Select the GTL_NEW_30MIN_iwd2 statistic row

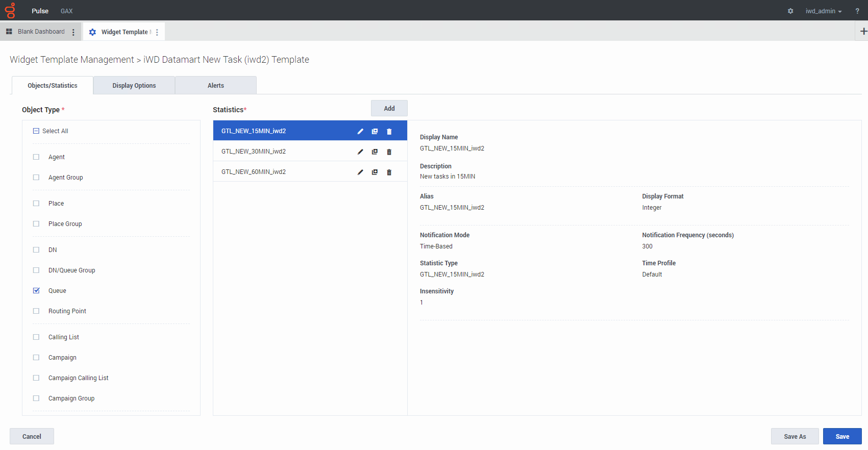[276, 152]
